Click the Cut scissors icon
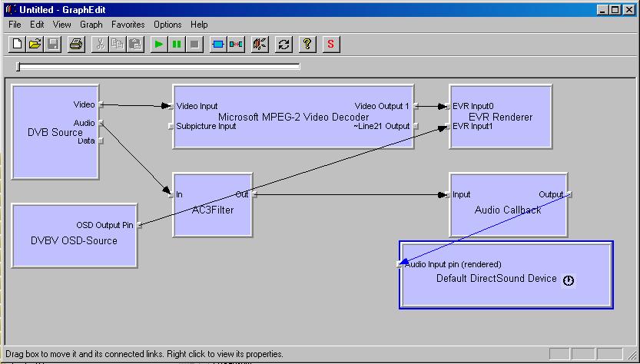This screenshot has height=364, width=640. pyautogui.click(x=100, y=44)
